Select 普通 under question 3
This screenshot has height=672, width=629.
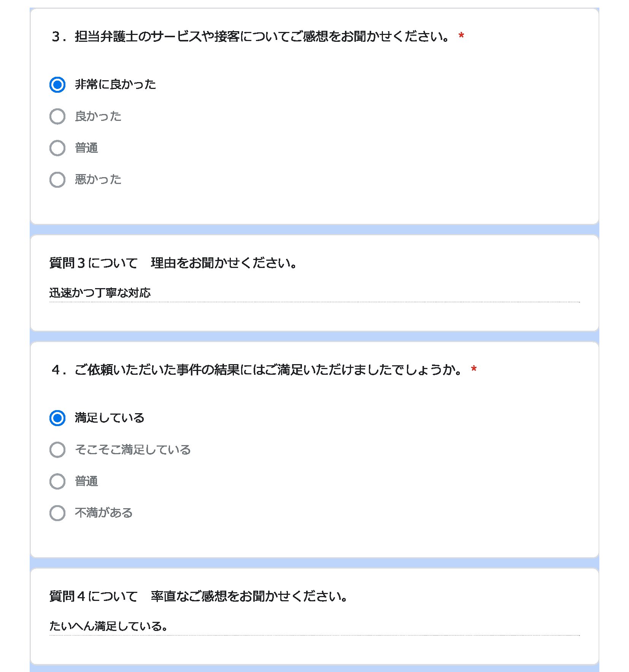pyautogui.click(x=57, y=148)
